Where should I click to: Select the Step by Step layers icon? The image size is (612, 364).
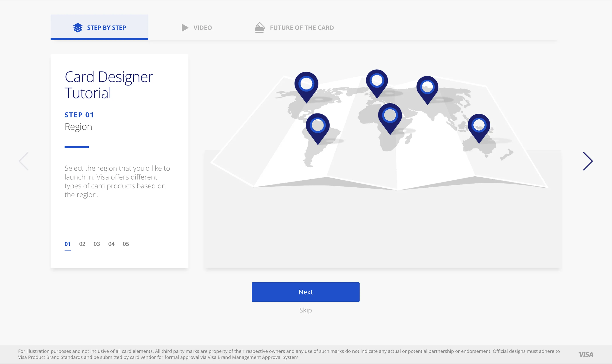tap(78, 28)
